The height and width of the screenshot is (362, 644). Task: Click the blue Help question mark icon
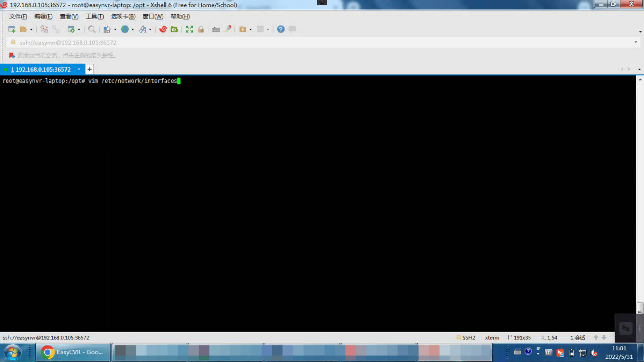281,29
